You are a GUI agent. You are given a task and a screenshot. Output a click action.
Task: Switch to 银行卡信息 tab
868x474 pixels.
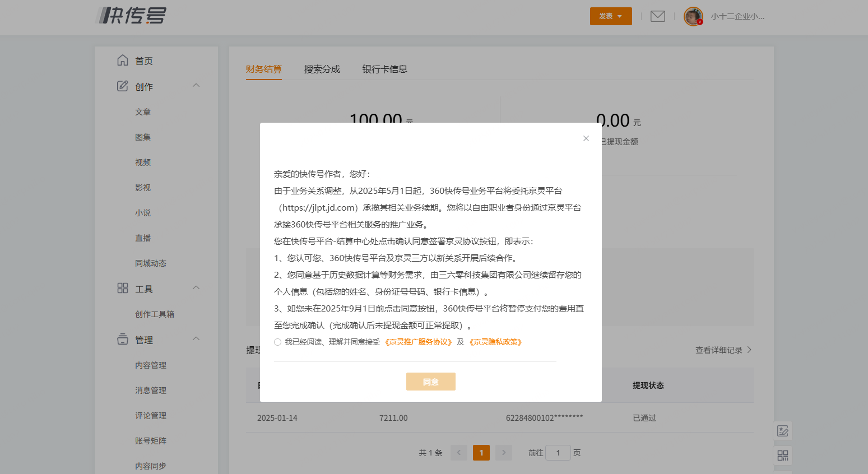point(385,69)
